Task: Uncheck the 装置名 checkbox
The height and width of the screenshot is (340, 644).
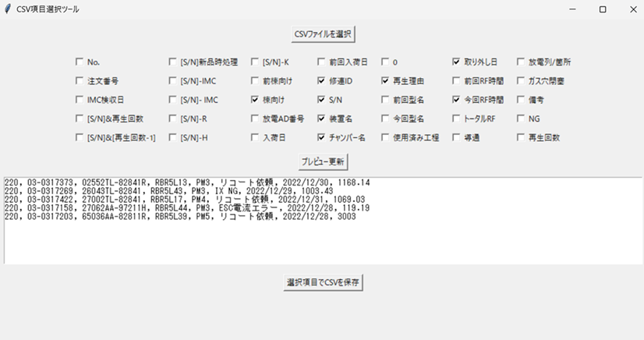Action: tap(321, 119)
